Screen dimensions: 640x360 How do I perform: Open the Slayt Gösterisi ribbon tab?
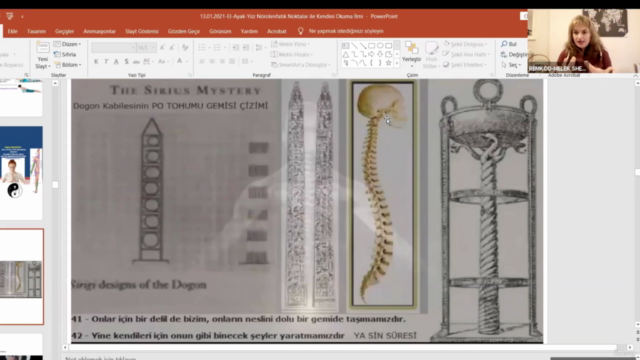[x=142, y=31]
